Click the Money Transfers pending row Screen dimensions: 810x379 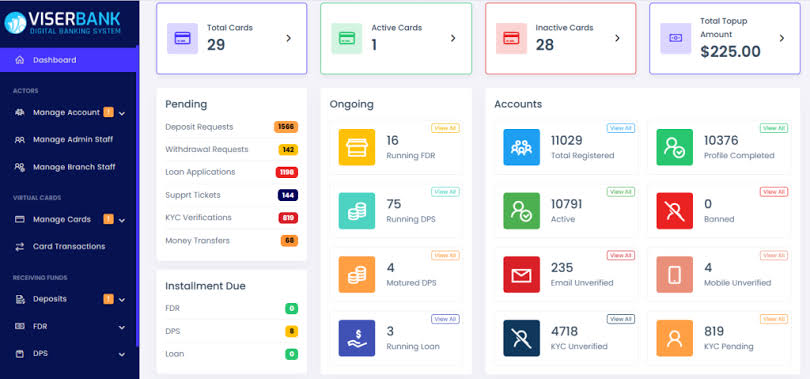pyautogui.click(x=231, y=241)
